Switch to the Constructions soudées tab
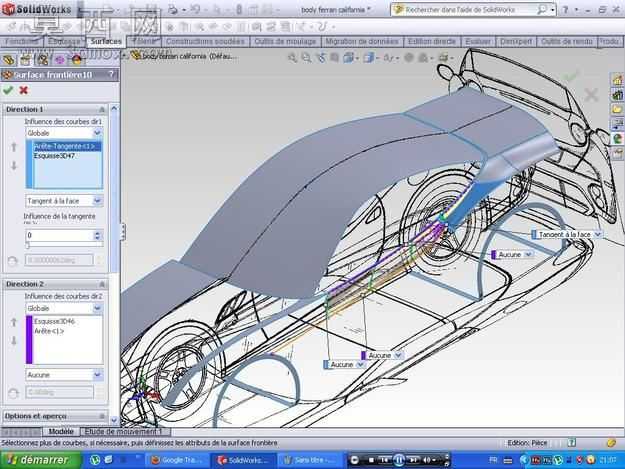The height and width of the screenshot is (469, 625). pos(205,41)
